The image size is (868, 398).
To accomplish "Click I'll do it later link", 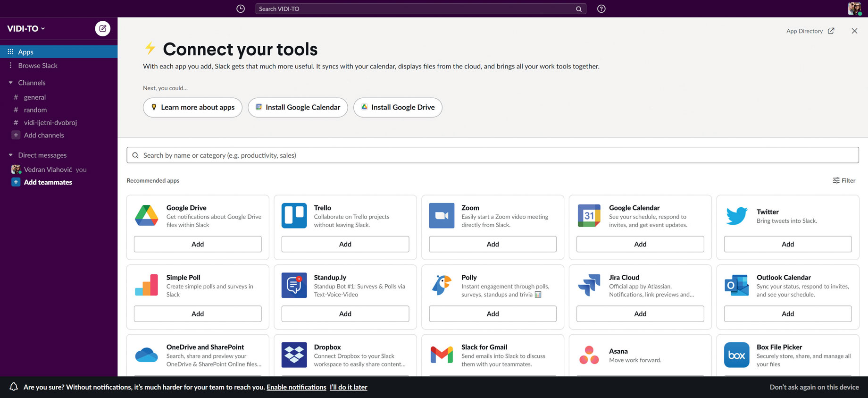I will [x=348, y=387].
